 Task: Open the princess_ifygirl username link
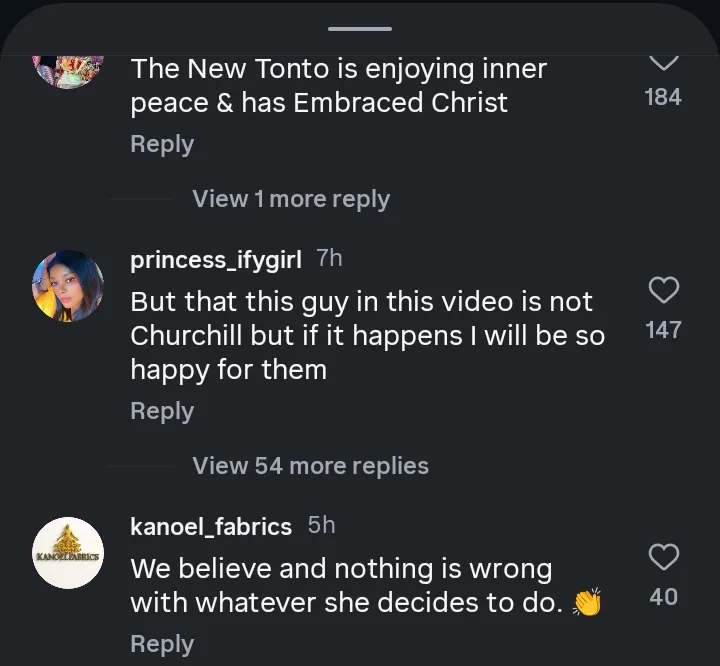click(x=216, y=260)
